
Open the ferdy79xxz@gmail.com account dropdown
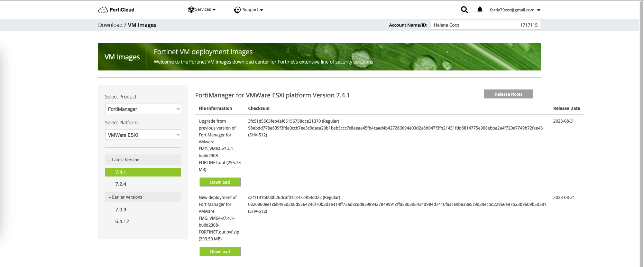click(x=515, y=10)
